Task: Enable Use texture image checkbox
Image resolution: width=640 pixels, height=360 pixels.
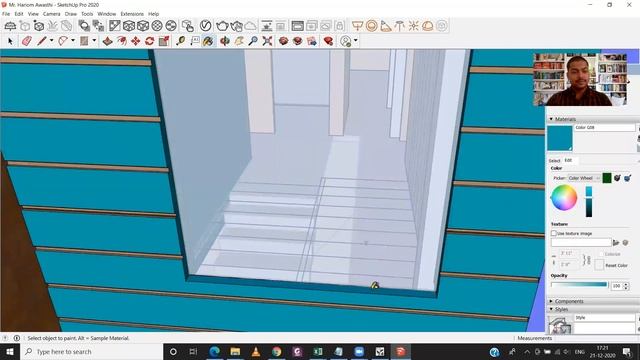Action: click(x=554, y=233)
